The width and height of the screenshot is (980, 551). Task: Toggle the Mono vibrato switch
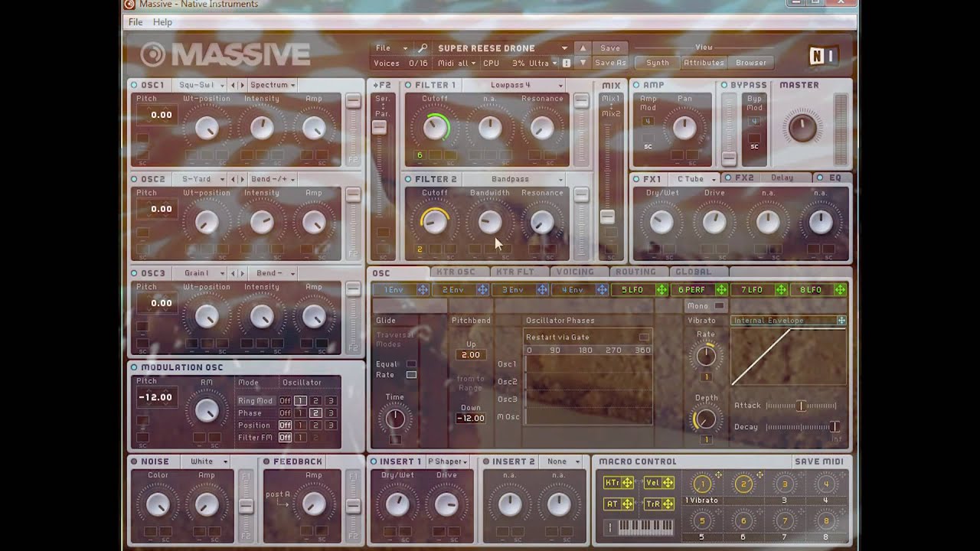pos(719,306)
